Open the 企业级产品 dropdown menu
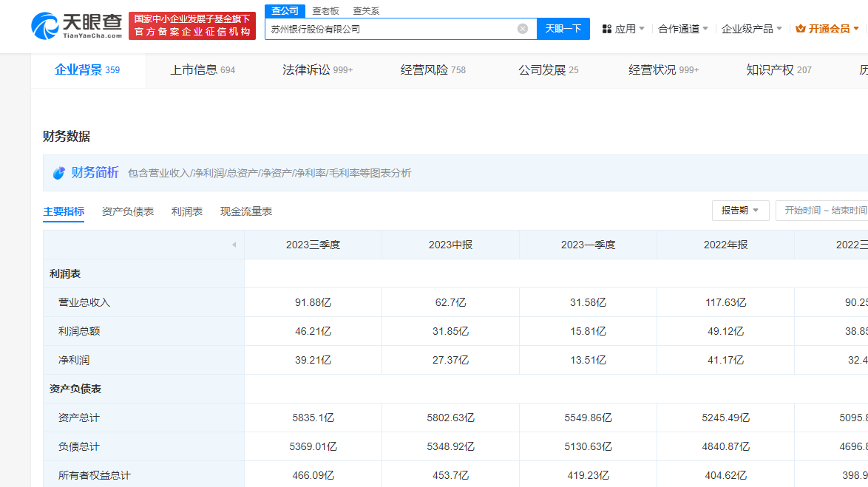The width and height of the screenshot is (868, 487). 751,29
